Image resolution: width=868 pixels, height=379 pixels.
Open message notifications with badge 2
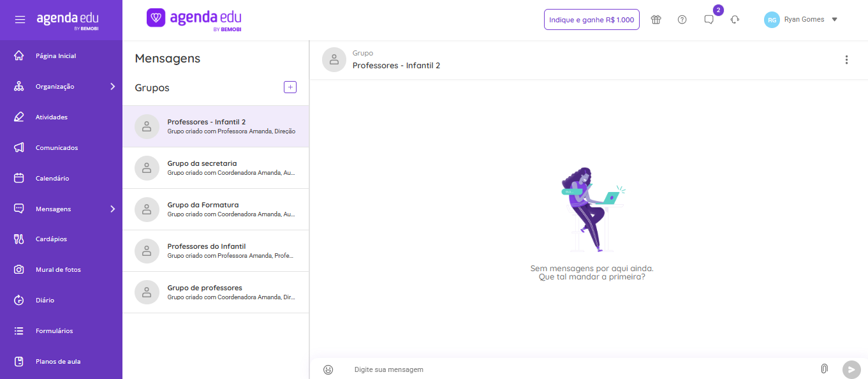709,20
